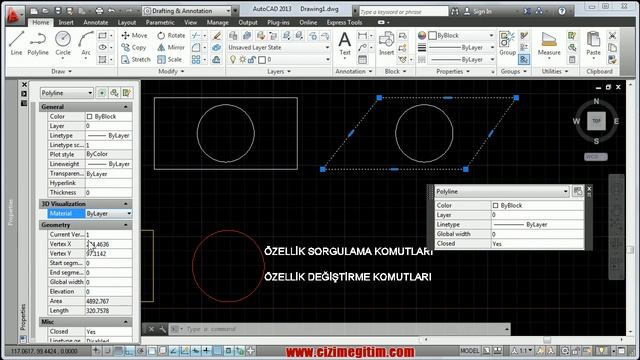This screenshot has height=360, width=640.
Task: Choose the Rectangle draw tool
Action: tap(102, 36)
